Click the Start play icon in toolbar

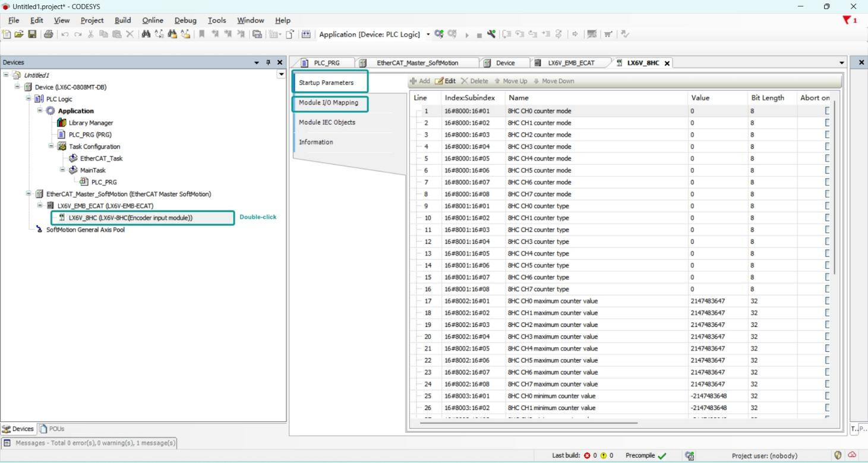point(468,34)
